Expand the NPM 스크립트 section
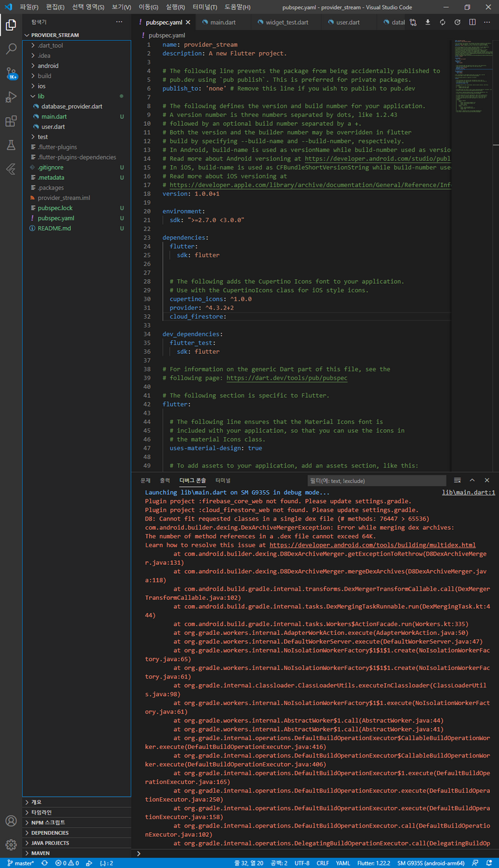This screenshot has height=868, width=499. click(77, 823)
